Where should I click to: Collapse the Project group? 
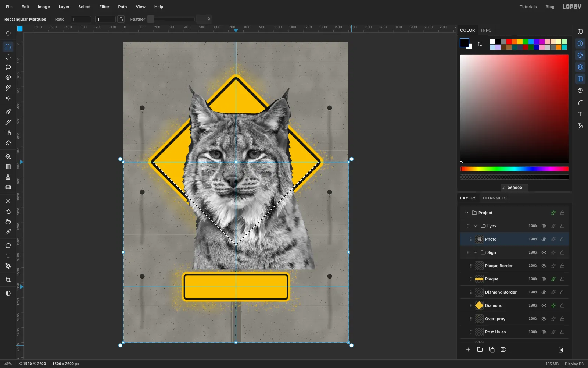[x=467, y=213]
